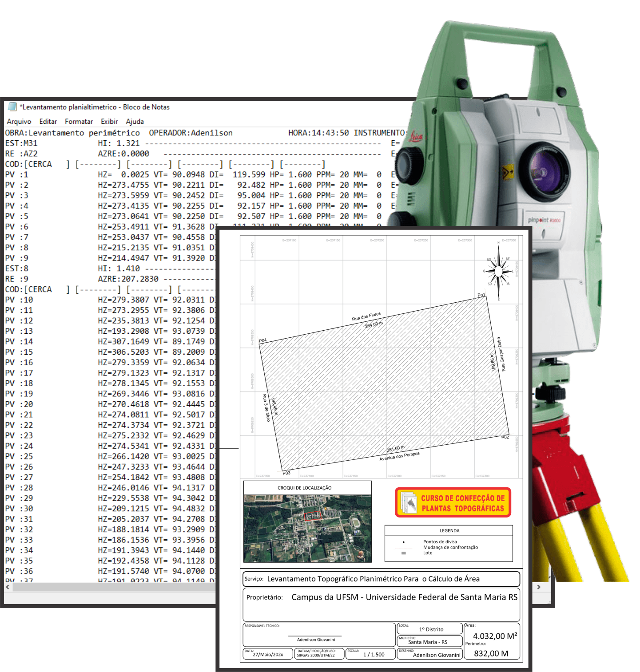Click vertex label 'P03' on the map
This screenshot has height=672, width=640.
286,473
